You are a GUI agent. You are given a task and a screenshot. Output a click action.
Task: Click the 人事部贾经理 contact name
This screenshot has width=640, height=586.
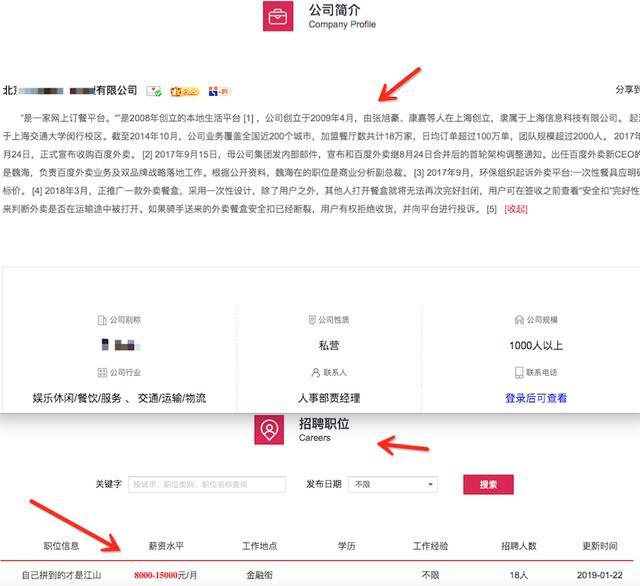(x=329, y=398)
